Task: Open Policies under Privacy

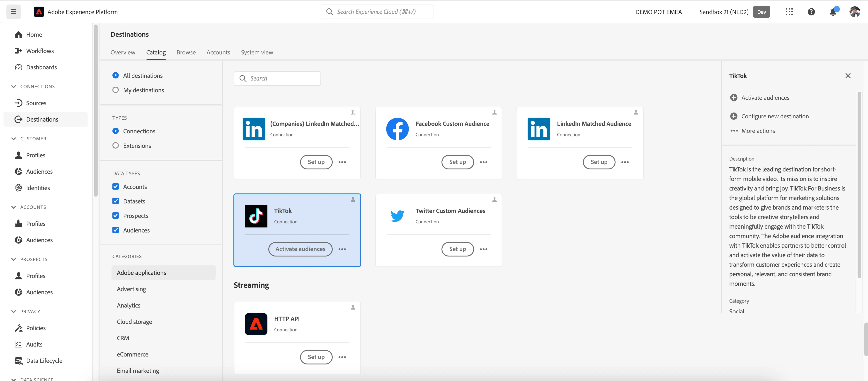Action: (x=36, y=328)
